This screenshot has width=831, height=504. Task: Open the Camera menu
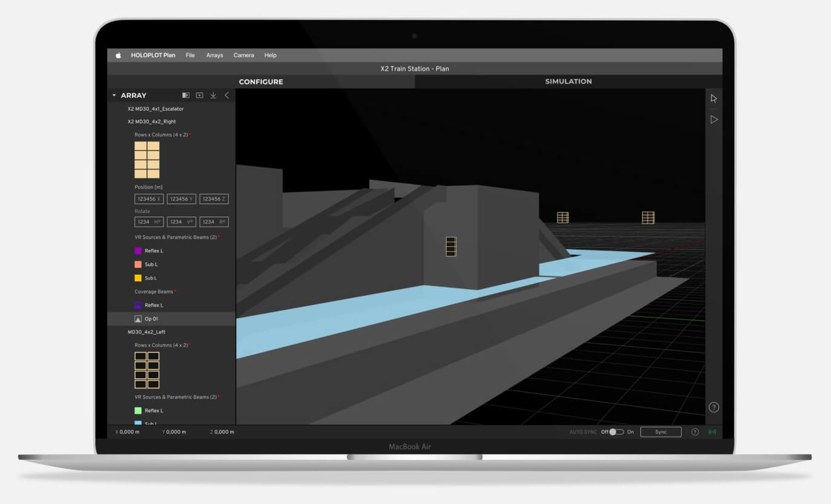(244, 55)
